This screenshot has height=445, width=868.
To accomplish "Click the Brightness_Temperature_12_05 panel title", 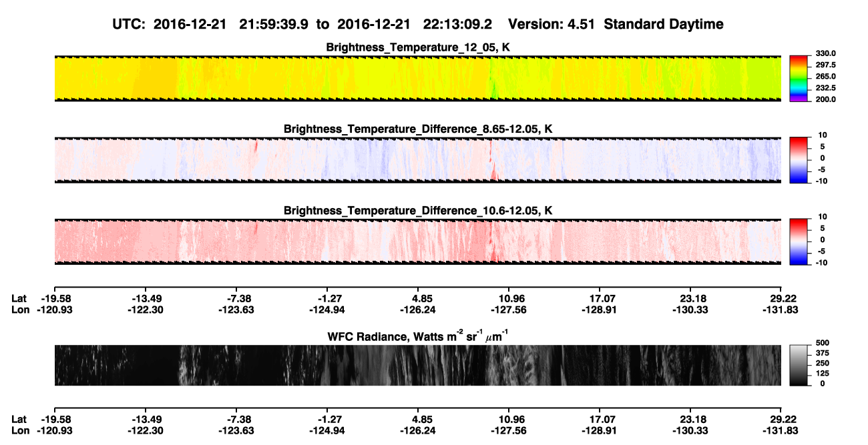I will pyautogui.click(x=418, y=47).
